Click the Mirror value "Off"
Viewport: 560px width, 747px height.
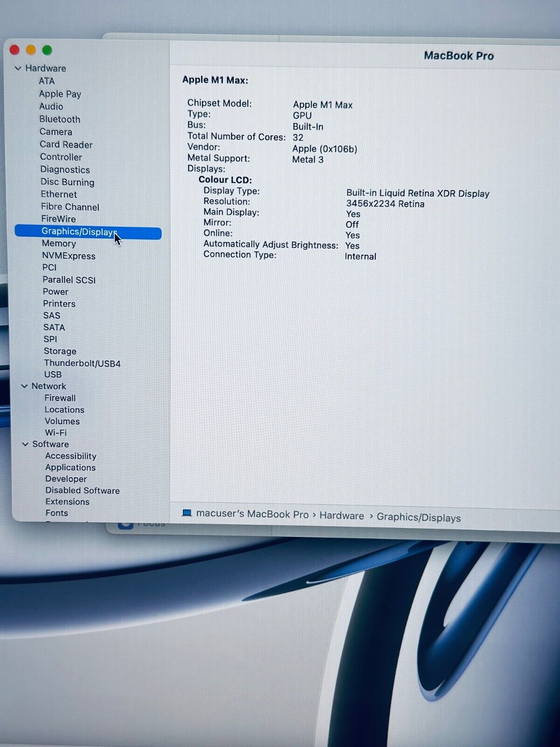click(352, 225)
